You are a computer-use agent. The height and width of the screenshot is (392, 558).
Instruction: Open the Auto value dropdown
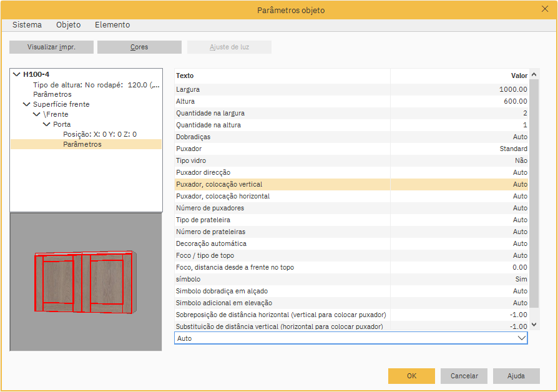click(x=521, y=338)
